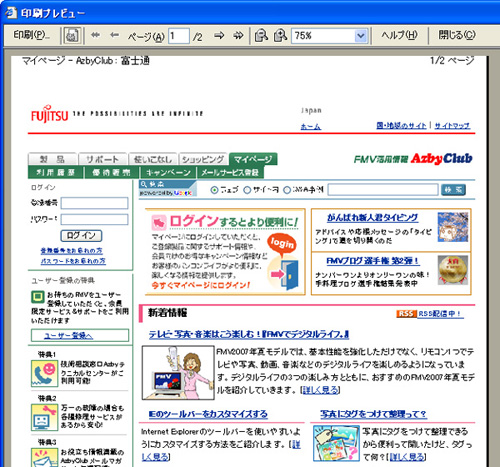The width and height of the screenshot is (500, 467).
Task: Go to previous page arrow
Action: (114, 35)
